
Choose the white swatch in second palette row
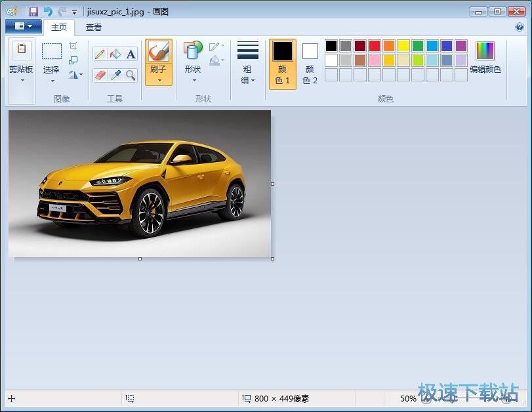pyautogui.click(x=331, y=60)
